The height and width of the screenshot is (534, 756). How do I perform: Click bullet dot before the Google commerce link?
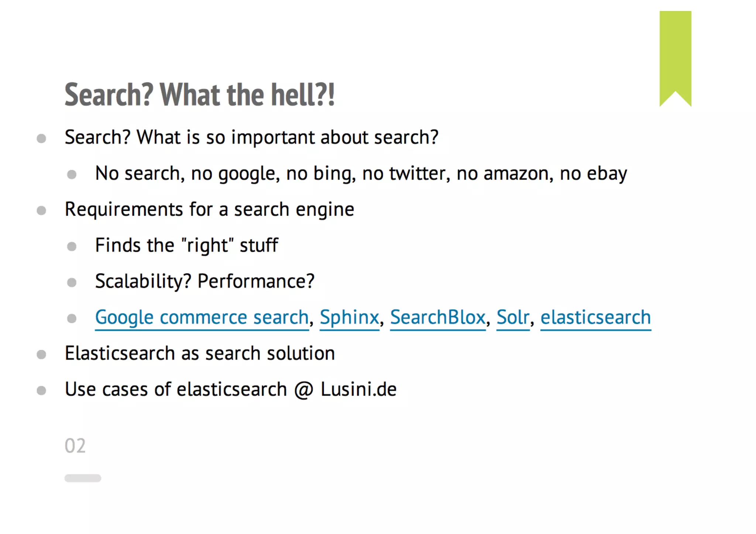[x=72, y=318]
